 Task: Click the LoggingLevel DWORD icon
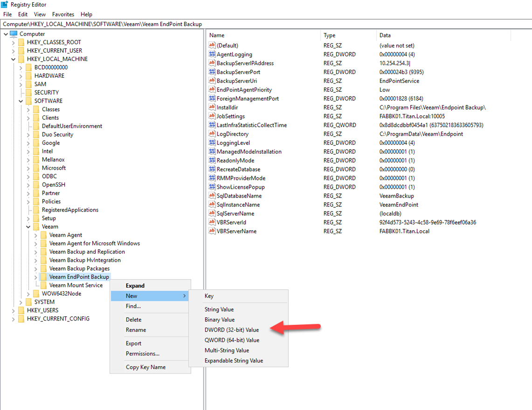tap(212, 143)
